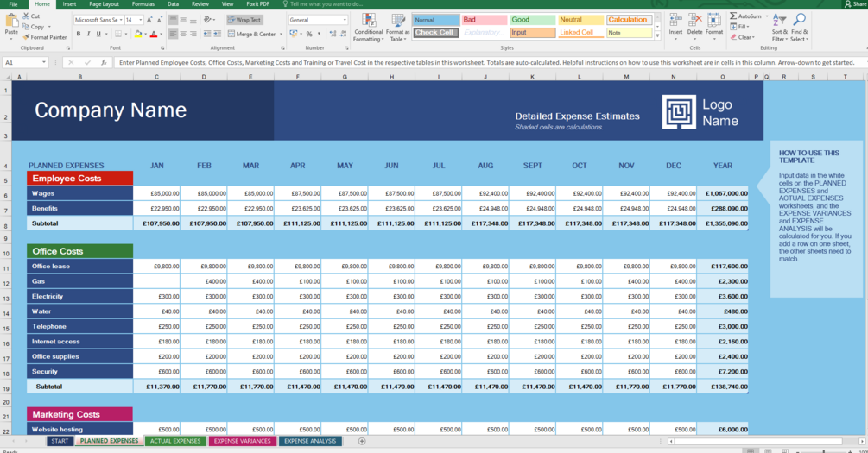This screenshot has width=868, height=453.
Task: Open Conditional Formatting
Action: click(368, 28)
